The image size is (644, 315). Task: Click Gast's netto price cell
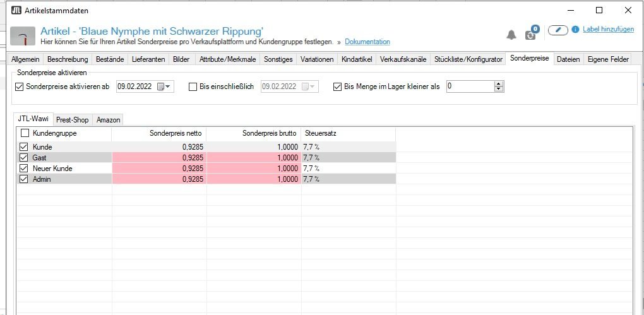159,157
